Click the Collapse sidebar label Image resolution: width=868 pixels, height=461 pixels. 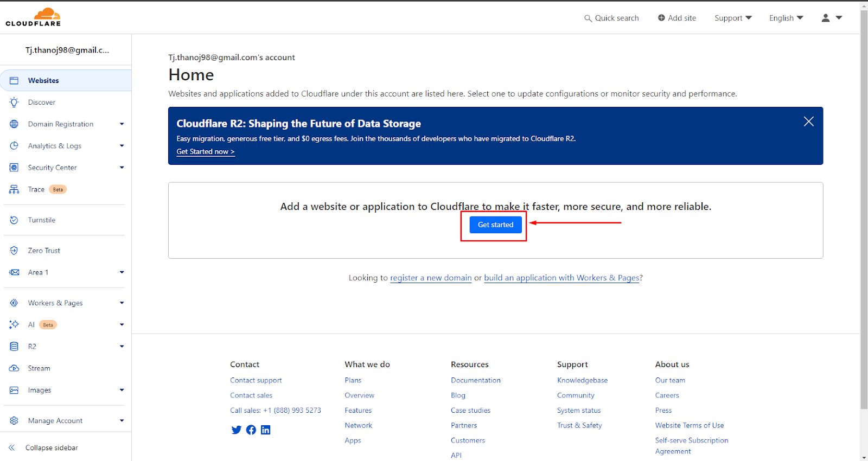tap(52, 448)
